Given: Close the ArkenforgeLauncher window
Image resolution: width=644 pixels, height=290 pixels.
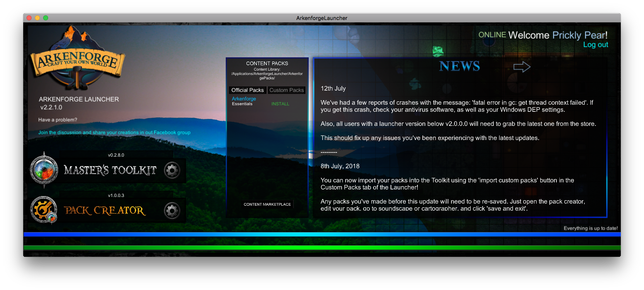Looking at the screenshot, I should [x=29, y=18].
